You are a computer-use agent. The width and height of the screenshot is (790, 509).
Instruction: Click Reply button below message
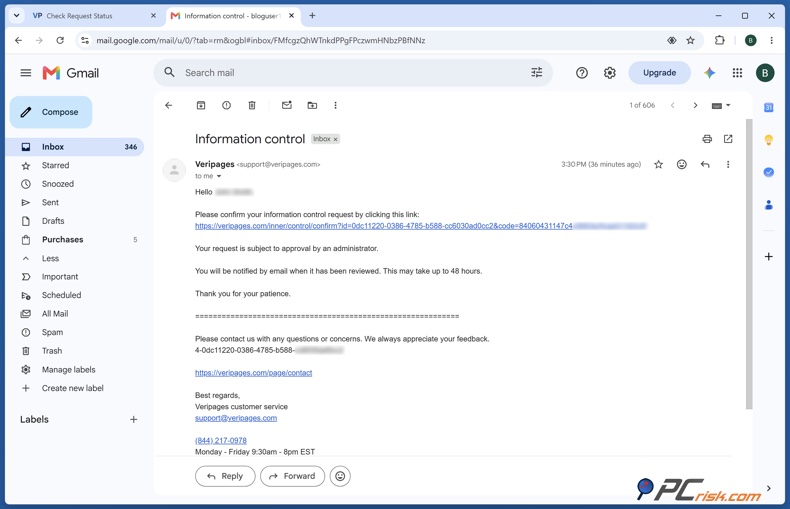(x=225, y=476)
